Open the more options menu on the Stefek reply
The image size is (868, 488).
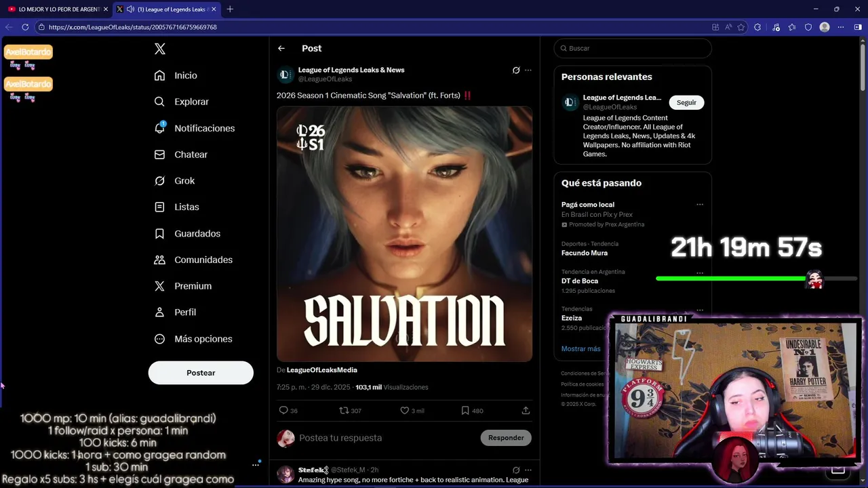528,470
